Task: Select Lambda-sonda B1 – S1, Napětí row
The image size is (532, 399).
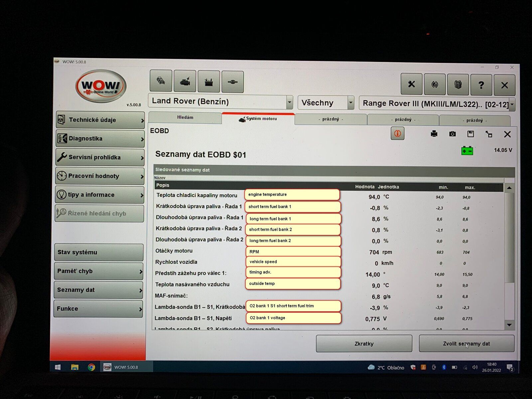Action: coord(329,319)
